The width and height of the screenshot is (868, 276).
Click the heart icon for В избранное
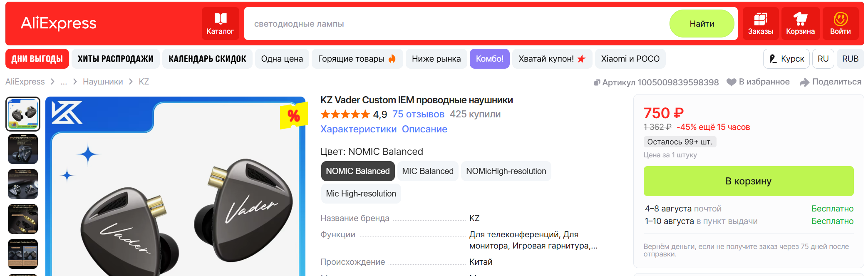pyautogui.click(x=731, y=82)
